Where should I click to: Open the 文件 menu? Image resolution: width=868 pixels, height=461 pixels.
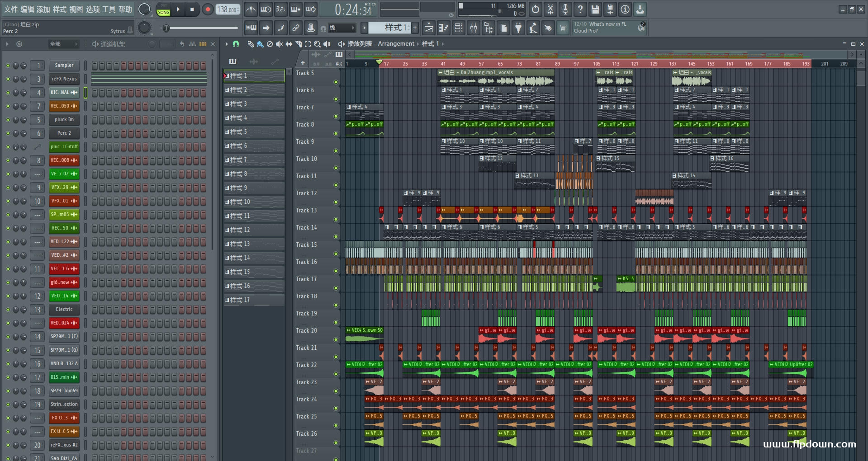(11, 9)
